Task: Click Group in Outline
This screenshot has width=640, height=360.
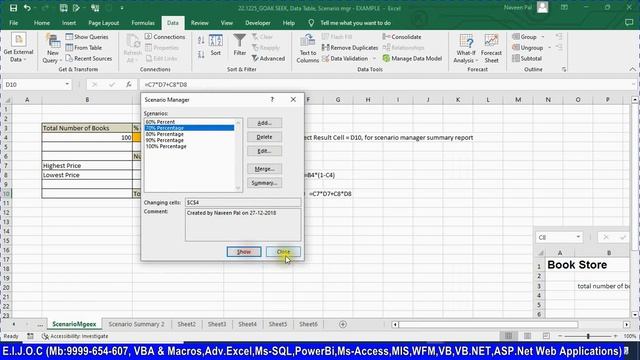Action: click(x=524, y=37)
